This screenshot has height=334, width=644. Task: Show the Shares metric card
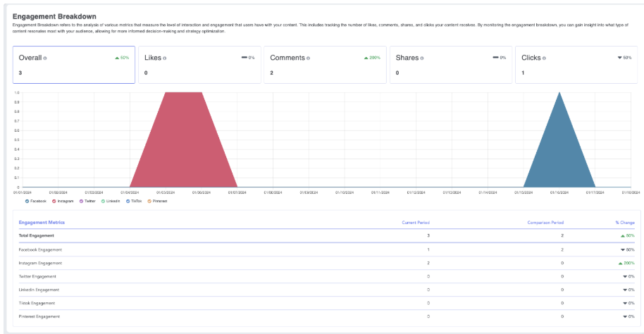(x=451, y=65)
